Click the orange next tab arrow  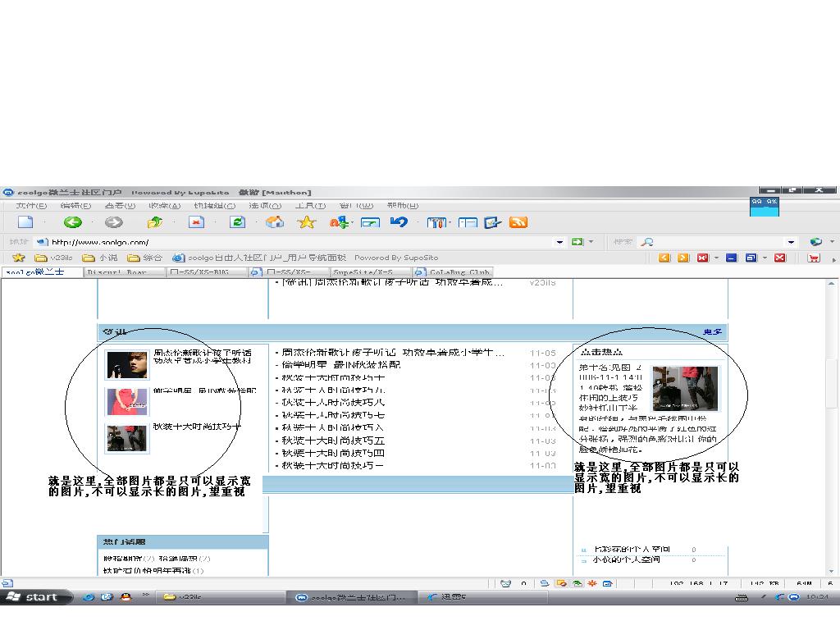click(683, 258)
